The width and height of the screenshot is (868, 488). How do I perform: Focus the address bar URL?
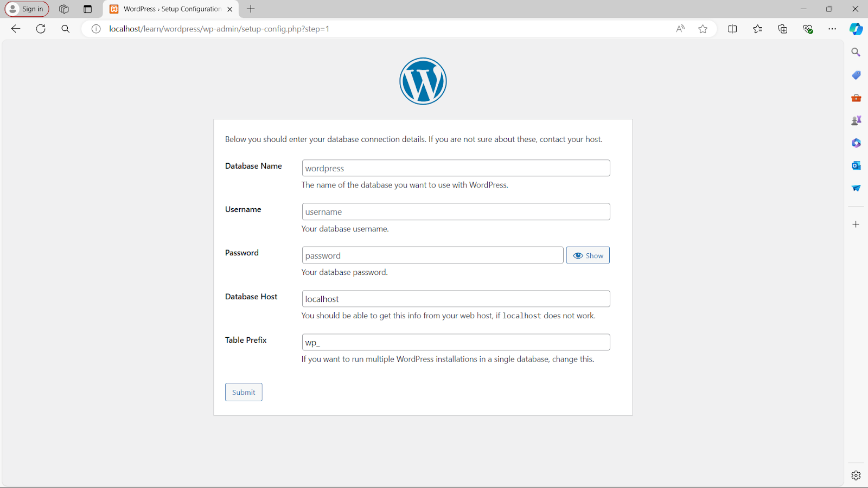219,29
